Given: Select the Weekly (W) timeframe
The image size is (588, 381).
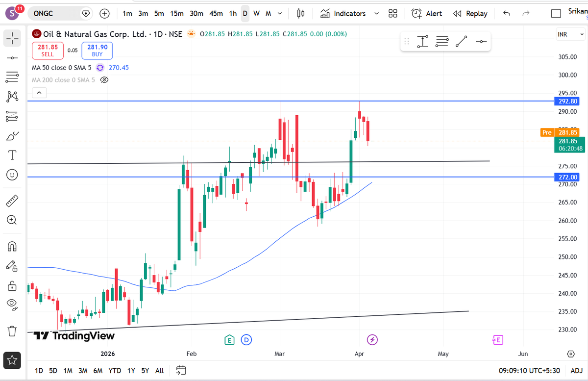Looking at the screenshot, I should point(256,14).
